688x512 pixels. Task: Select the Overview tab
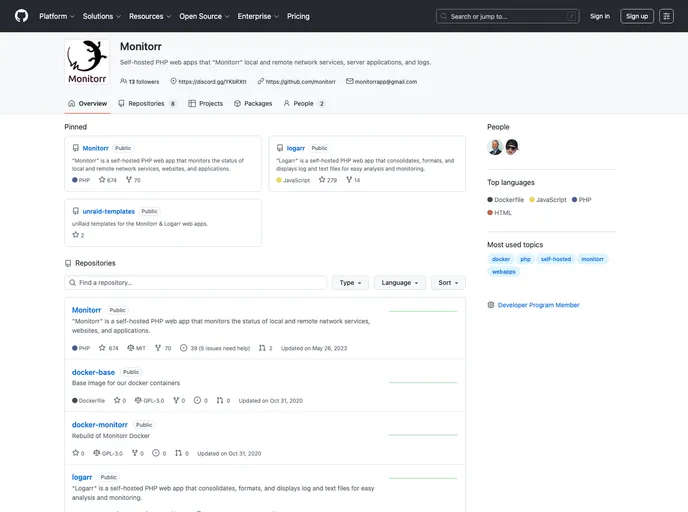tap(87, 104)
